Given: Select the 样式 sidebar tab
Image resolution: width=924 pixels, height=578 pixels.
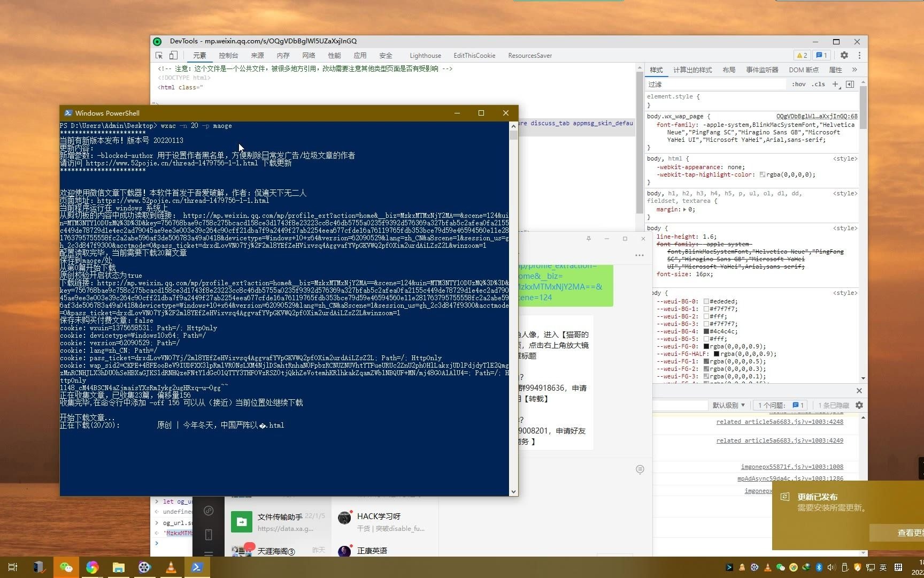Looking at the screenshot, I should [656, 70].
